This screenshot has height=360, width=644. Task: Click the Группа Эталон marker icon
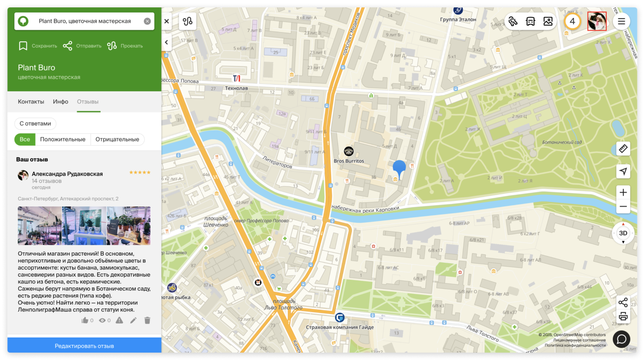(458, 10)
